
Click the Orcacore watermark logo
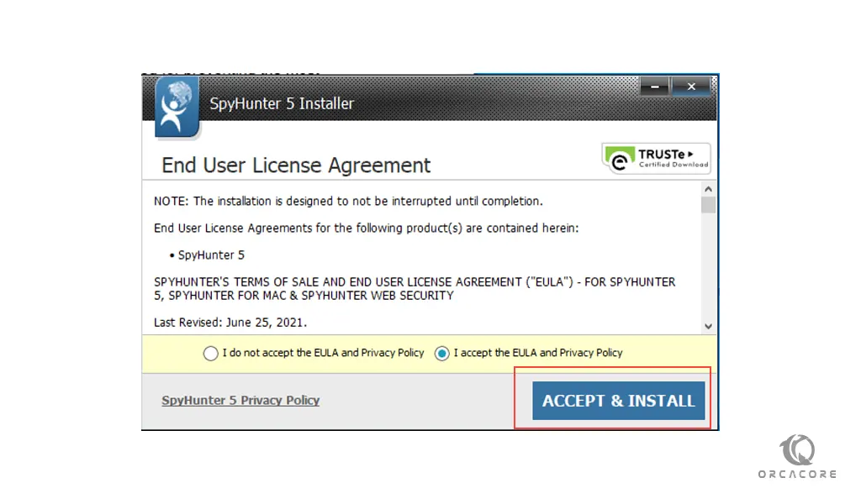(797, 456)
